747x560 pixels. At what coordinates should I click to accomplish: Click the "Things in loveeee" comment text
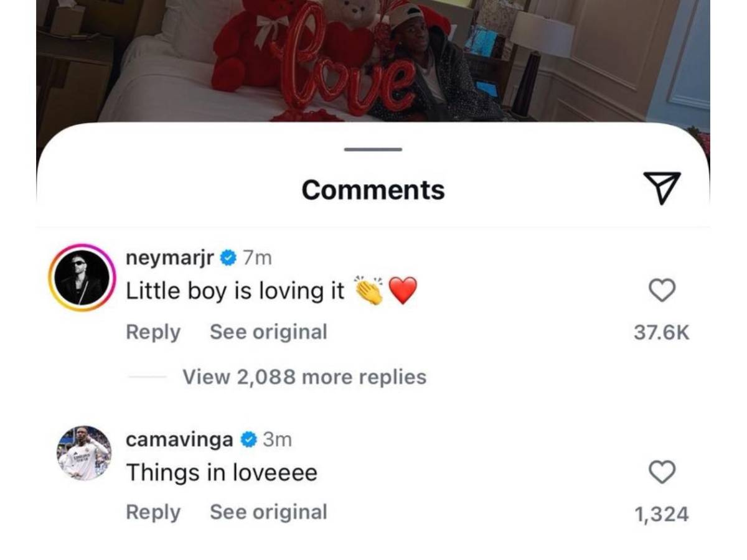(222, 473)
